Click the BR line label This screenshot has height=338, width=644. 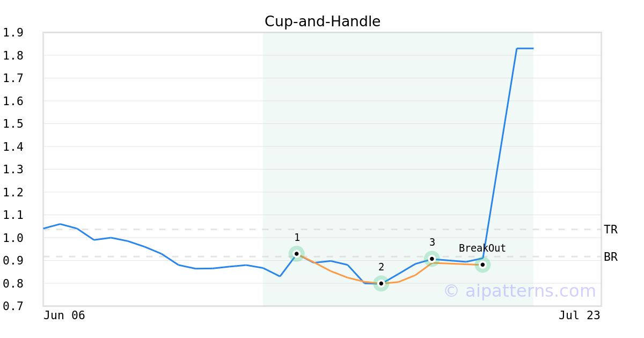611,257
